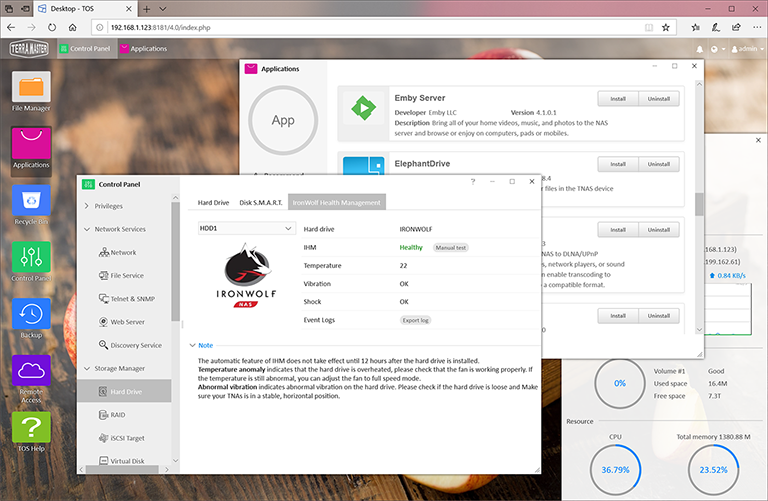This screenshot has height=501, width=768.
Task: Select Virtual Disk in sidebar
Action: pyautogui.click(x=121, y=461)
